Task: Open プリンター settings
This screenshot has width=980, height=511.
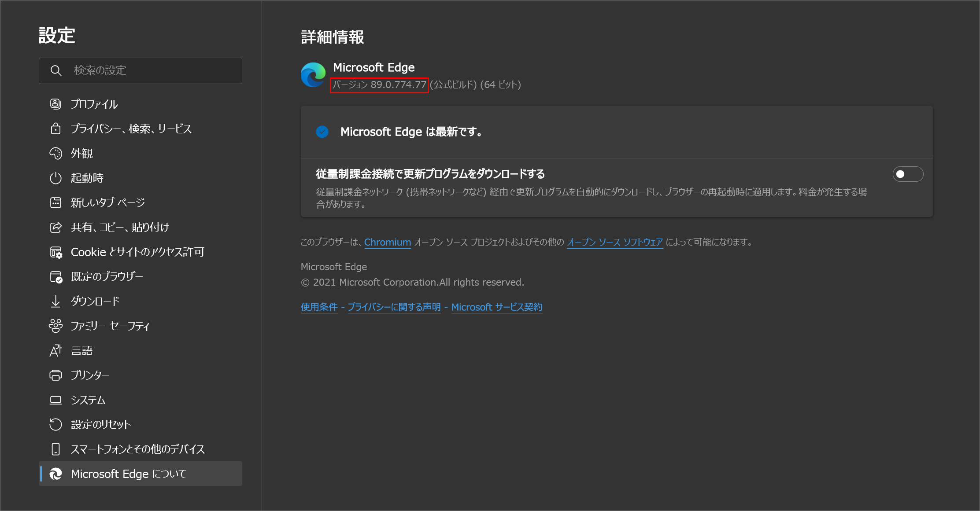Action: (141, 375)
